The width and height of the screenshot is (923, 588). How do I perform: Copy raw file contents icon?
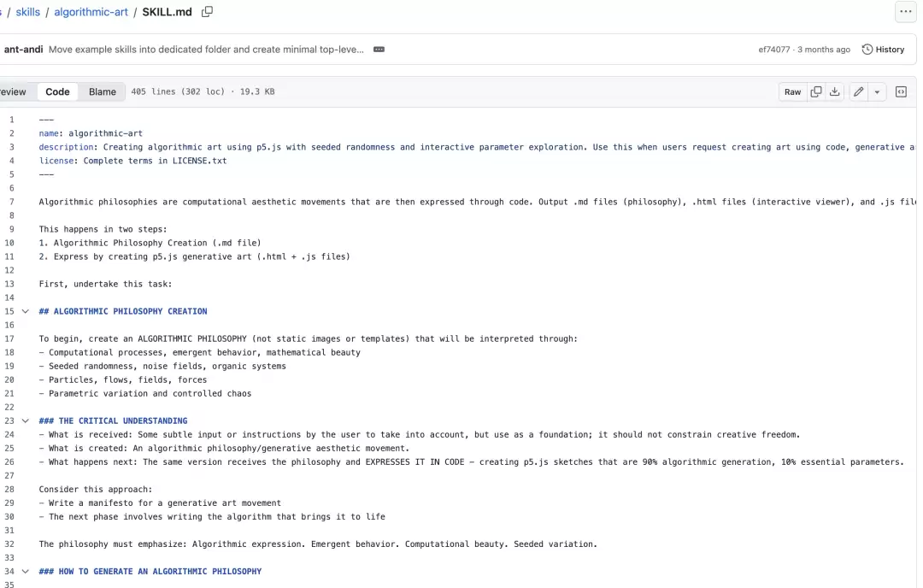click(816, 91)
